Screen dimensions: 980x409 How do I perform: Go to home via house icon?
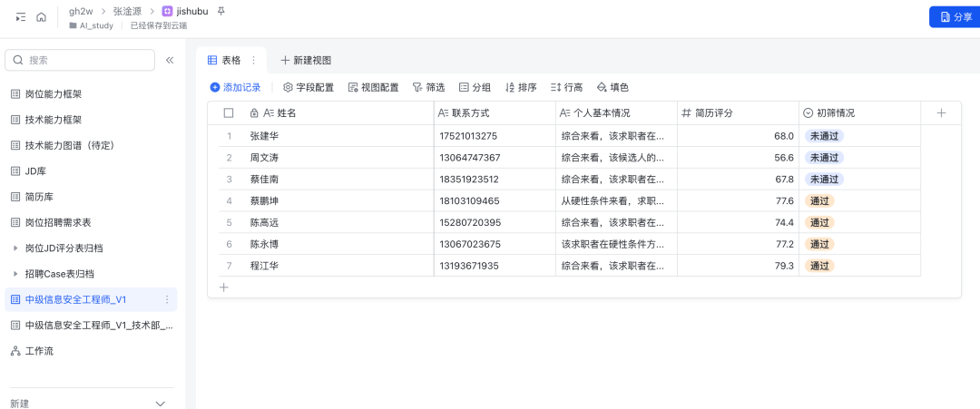click(41, 17)
